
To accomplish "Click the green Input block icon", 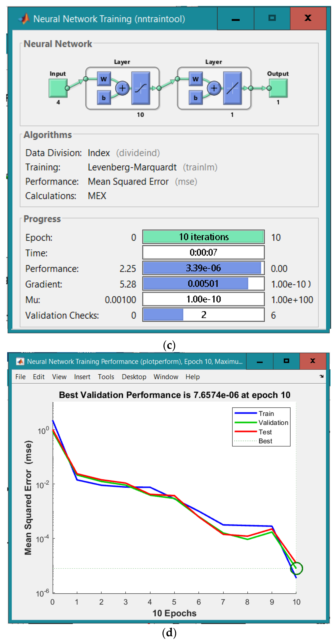I will pos(58,88).
